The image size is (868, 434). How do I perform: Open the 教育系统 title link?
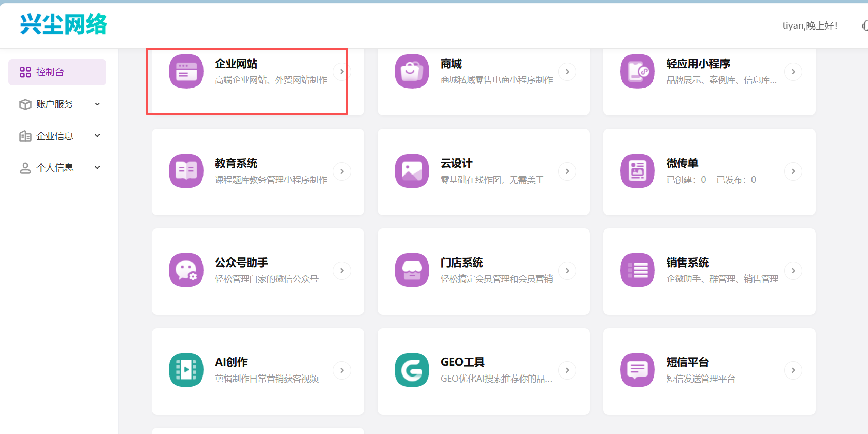tap(236, 163)
